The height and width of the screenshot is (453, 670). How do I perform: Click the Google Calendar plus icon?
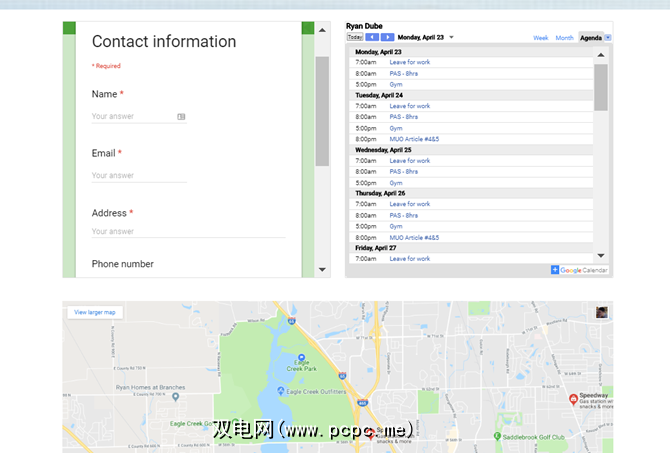point(555,270)
